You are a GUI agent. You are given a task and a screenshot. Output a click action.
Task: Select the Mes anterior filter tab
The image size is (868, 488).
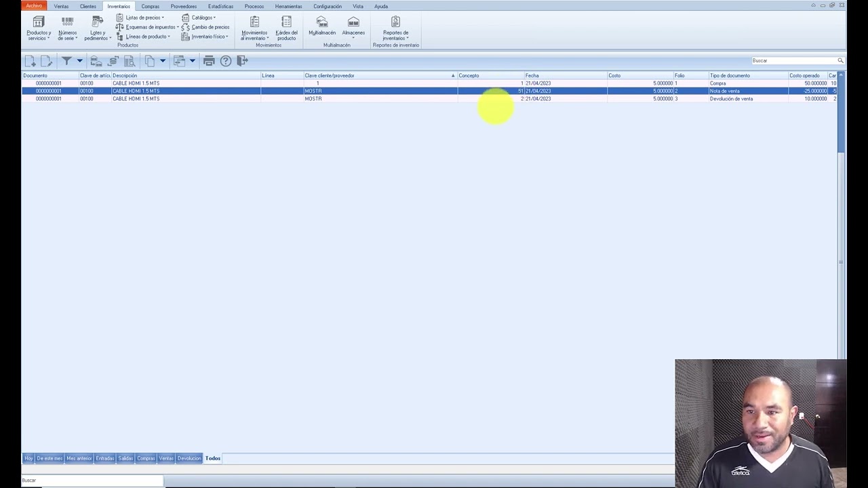tap(79, 458)
